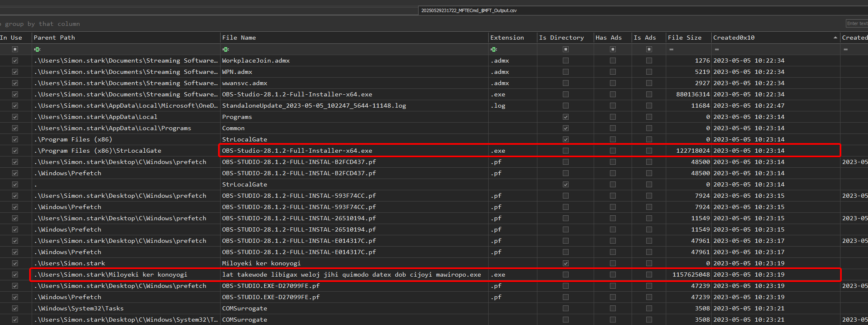Click the Extension column header
Screen dimensions: 868x325
click(507, 38)
